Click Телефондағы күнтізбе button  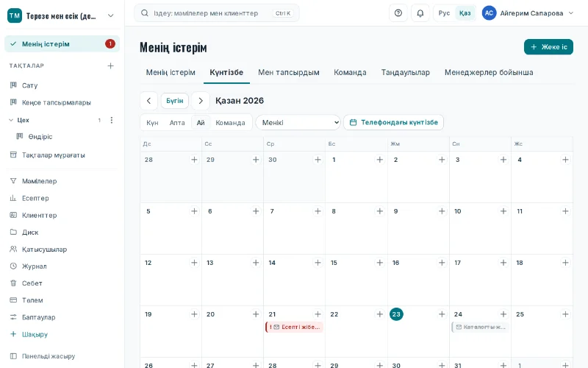394,122
